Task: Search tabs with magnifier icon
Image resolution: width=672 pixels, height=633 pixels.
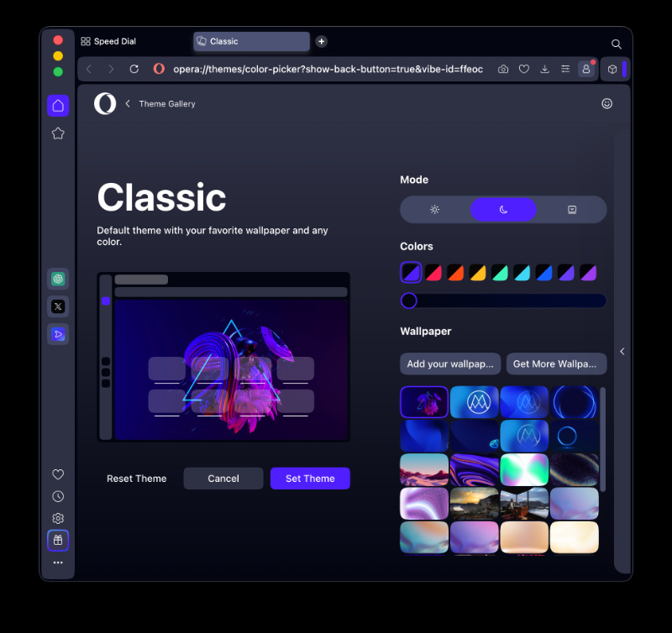Action: 617,44
